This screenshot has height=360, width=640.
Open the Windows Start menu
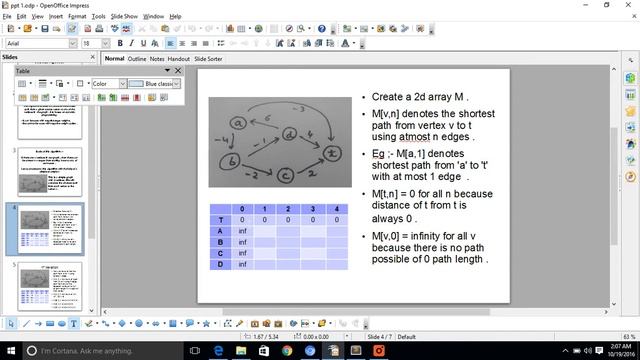pos(11,351)
